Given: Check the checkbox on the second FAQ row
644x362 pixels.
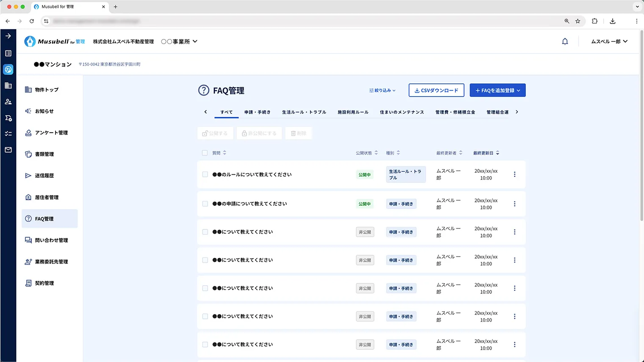Looking at the screenshot, I should pyautogui.click(x=205, y=204).
